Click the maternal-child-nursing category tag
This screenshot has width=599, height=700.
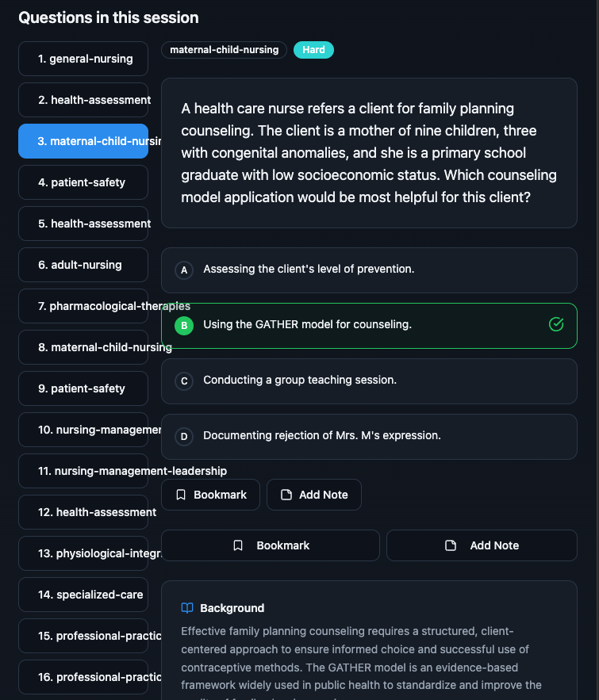point(225,50)
